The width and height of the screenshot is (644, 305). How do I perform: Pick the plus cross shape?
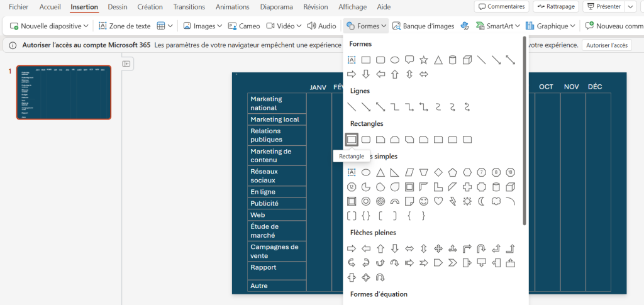pos(467,187)
